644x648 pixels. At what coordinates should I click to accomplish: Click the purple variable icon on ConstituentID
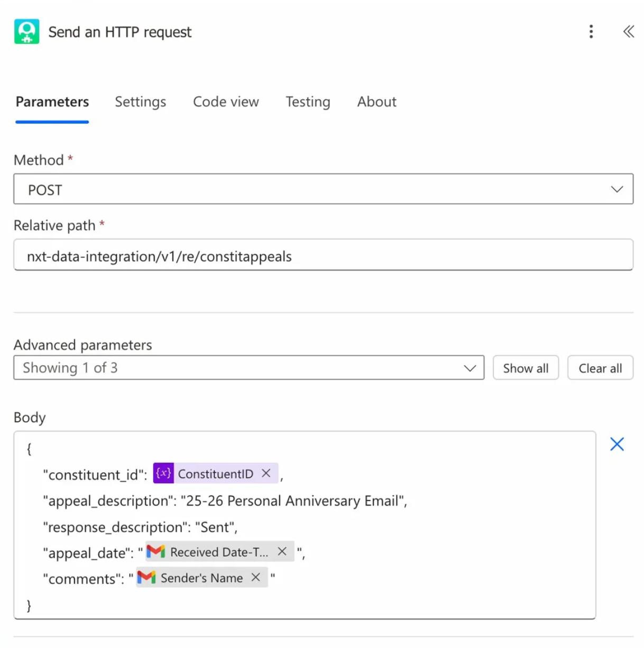pos(163,474)
